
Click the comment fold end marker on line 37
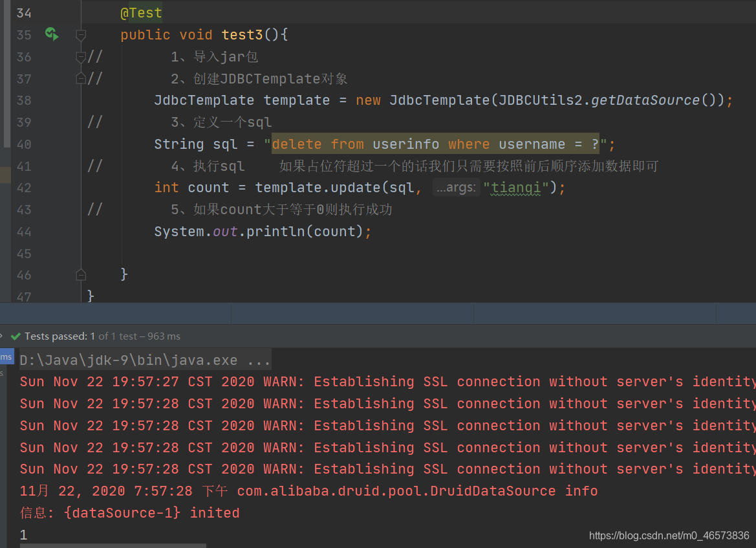coord(81,78)
